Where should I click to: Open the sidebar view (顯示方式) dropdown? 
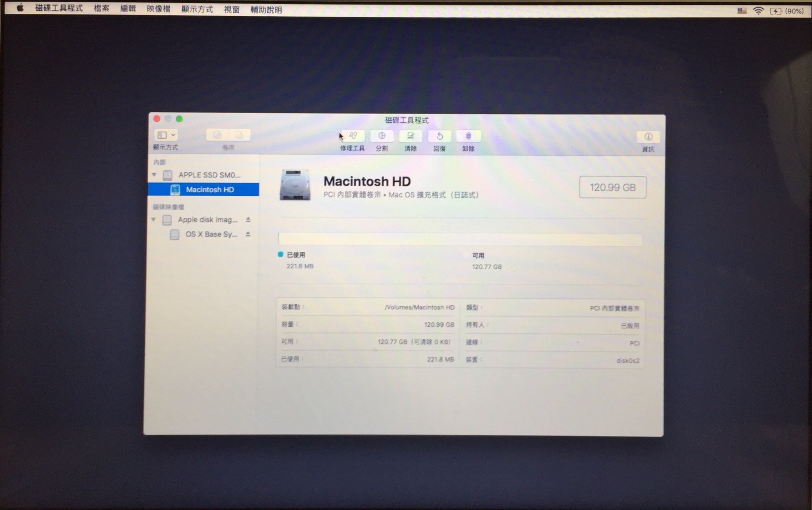tap(166, 135)
